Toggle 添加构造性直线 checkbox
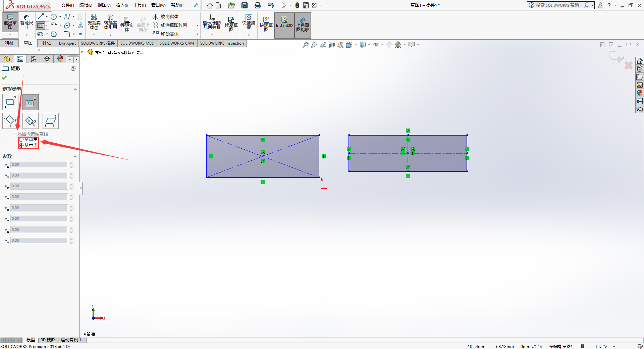The width and height of the screenshot is (644, 349). point(14,134)
